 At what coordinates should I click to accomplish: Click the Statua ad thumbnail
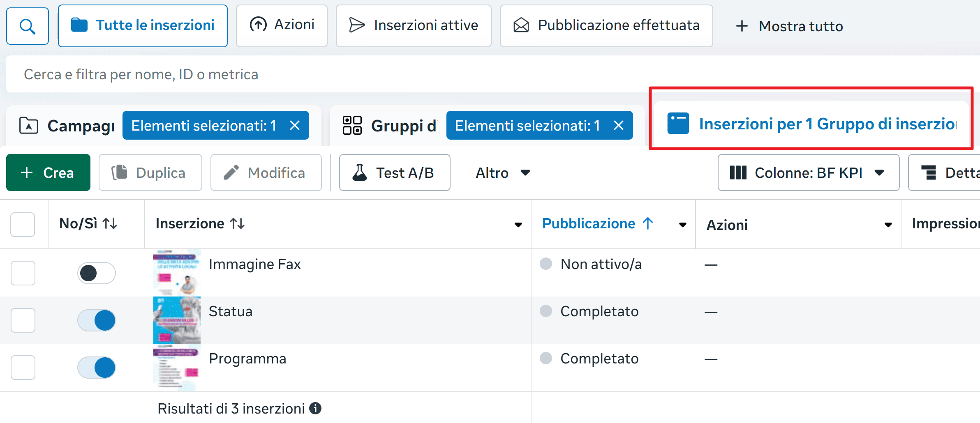click(176, 320)
